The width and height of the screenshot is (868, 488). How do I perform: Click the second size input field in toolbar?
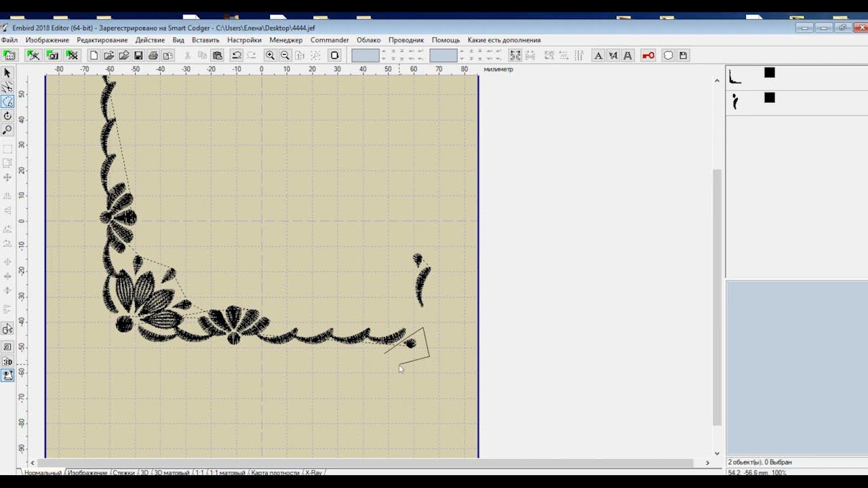tap(443, 56)
